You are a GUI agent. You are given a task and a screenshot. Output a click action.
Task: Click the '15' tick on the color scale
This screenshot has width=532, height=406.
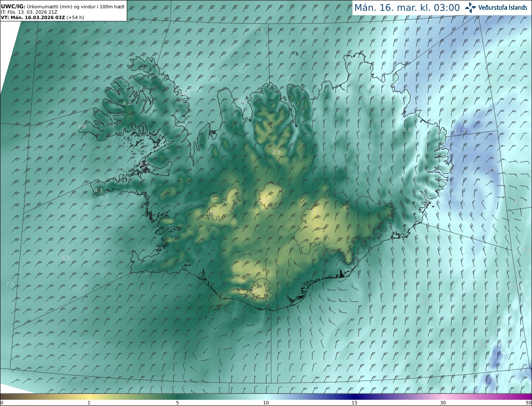(355, 403)
